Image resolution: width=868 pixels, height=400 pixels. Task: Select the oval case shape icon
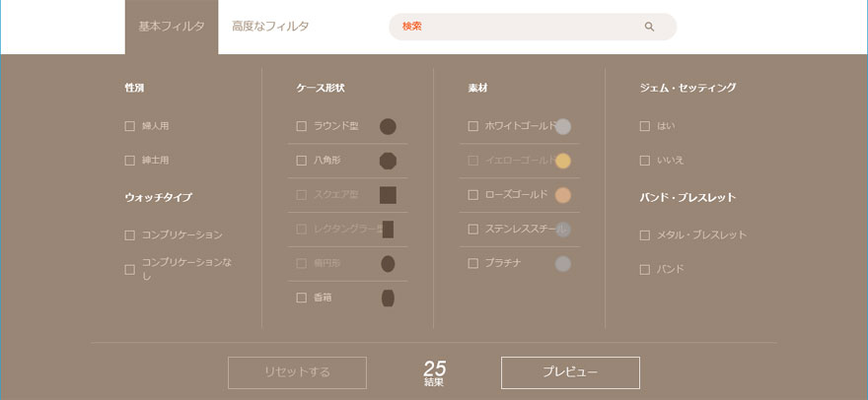point(388,264)
